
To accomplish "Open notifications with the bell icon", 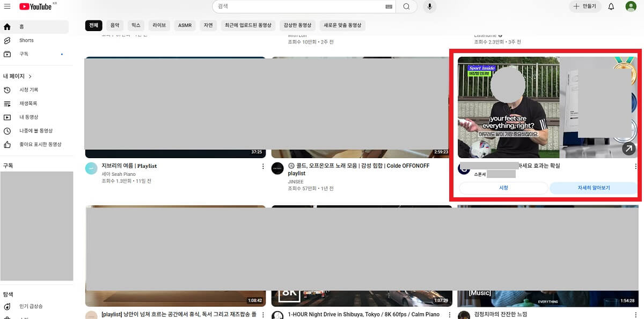I will pos(610,6).
